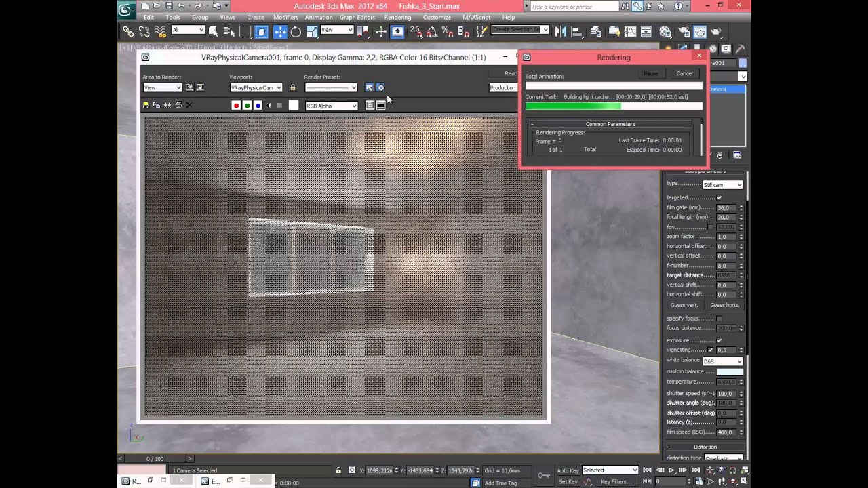
Task: Click Print Image icon in frame window
Action: coord(178,105)
